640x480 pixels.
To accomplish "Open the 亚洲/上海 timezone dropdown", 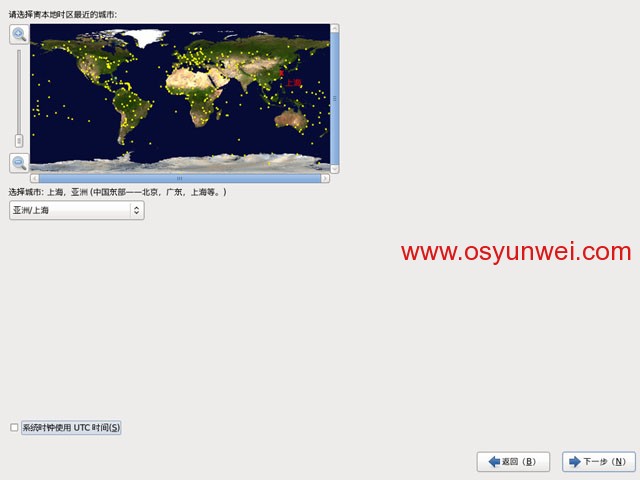I will pos(77,210).
